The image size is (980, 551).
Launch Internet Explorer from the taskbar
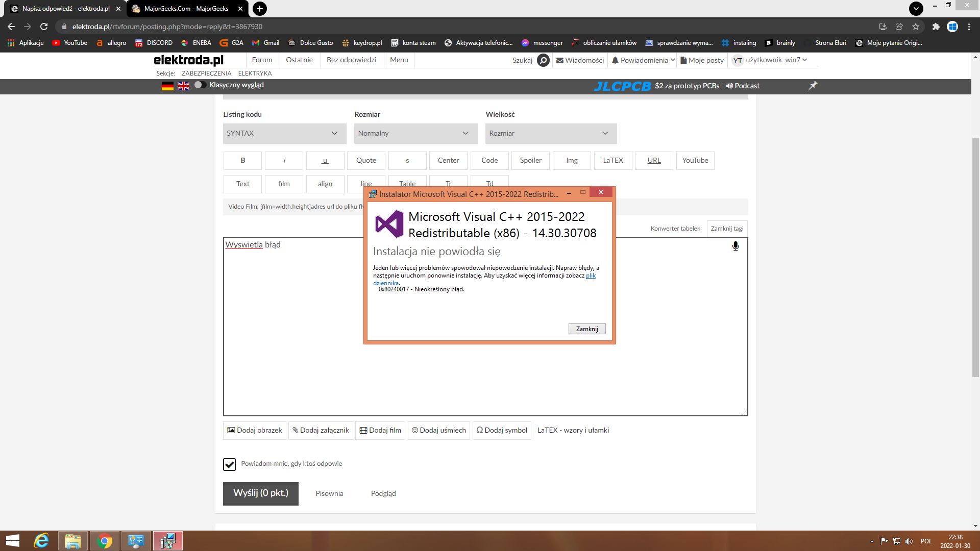41,541
